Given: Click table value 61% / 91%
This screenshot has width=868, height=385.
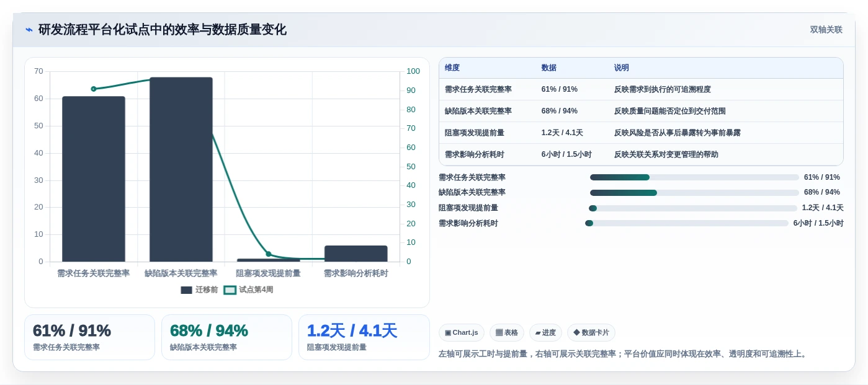Looking at the screenshot, I should (x=560, y=89).
